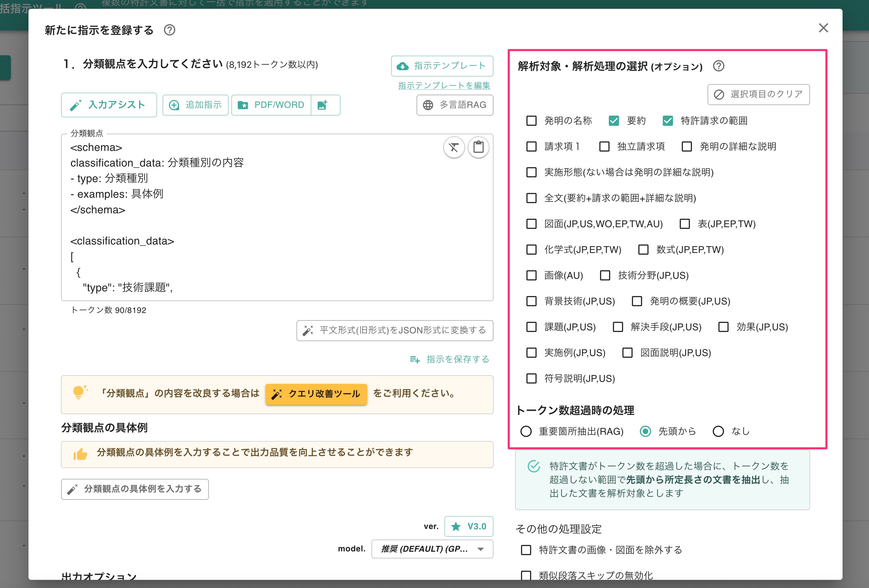
Task: Click 指示を保存する link
Action: tap(449, 359)
